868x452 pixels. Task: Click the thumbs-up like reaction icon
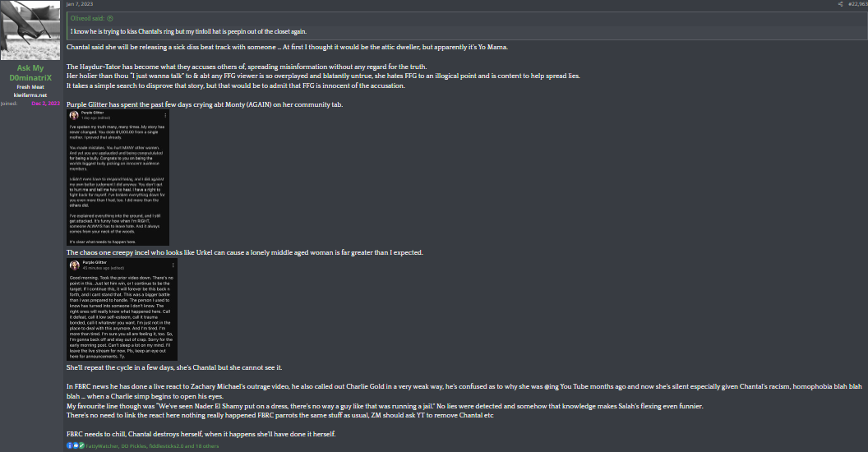pos(76,445)
